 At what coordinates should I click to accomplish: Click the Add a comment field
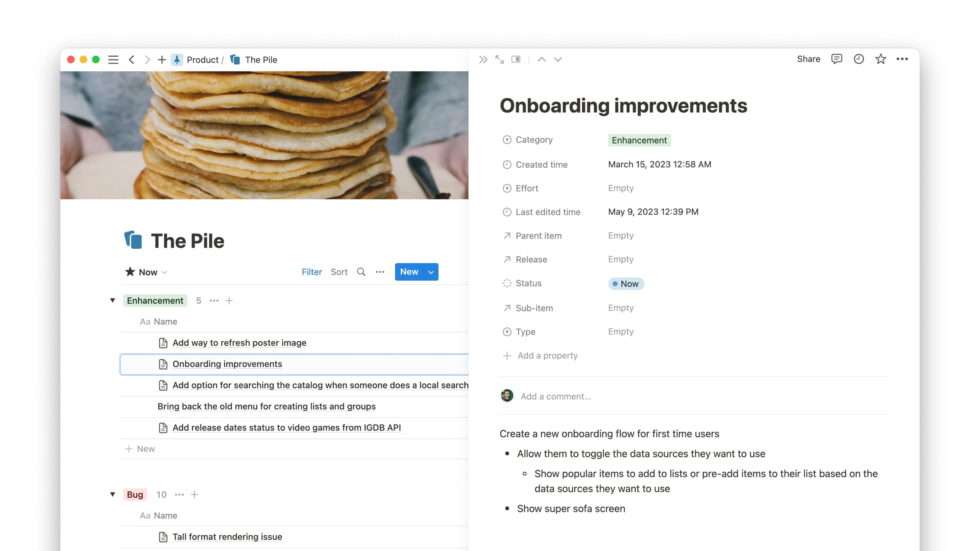[555, 396]
